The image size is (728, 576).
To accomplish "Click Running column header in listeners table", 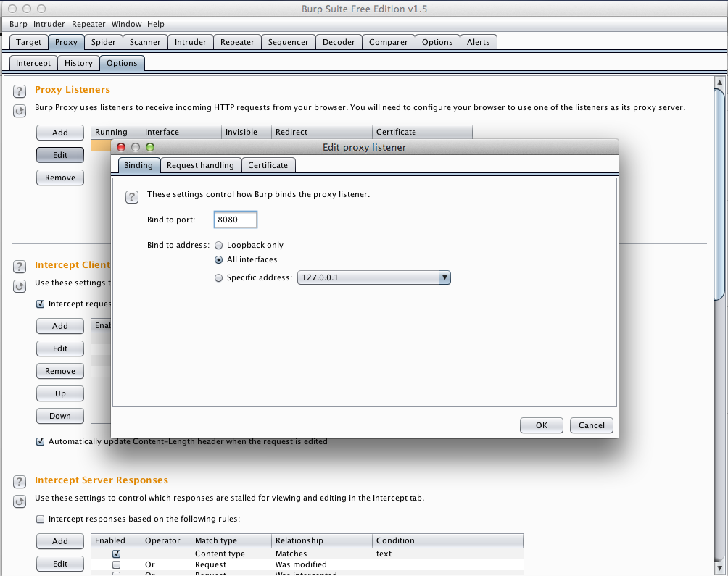I will pos(116,132).
